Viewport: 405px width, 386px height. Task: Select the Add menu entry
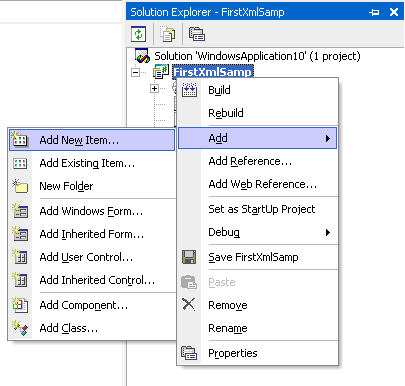click(257, 138)
